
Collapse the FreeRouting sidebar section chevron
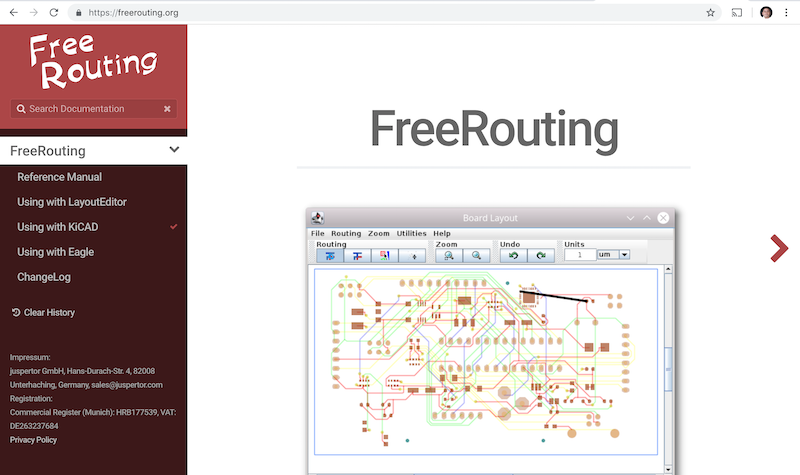coord(174,150)
